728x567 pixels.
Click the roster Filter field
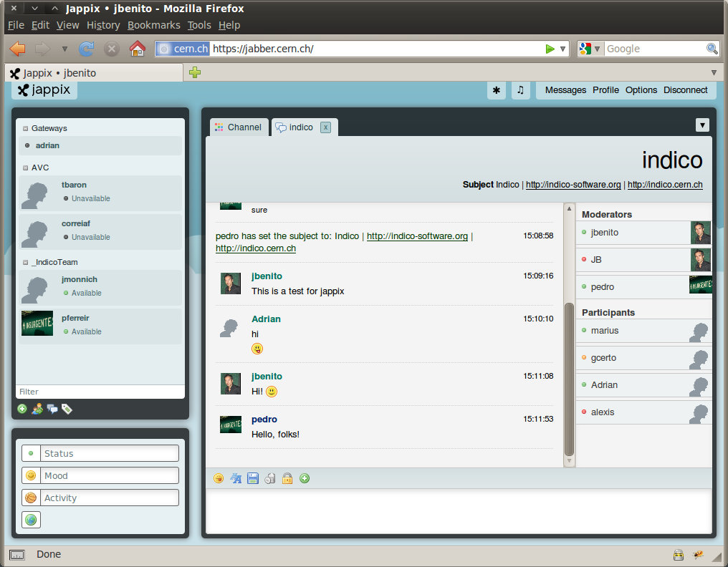[100, 392]
